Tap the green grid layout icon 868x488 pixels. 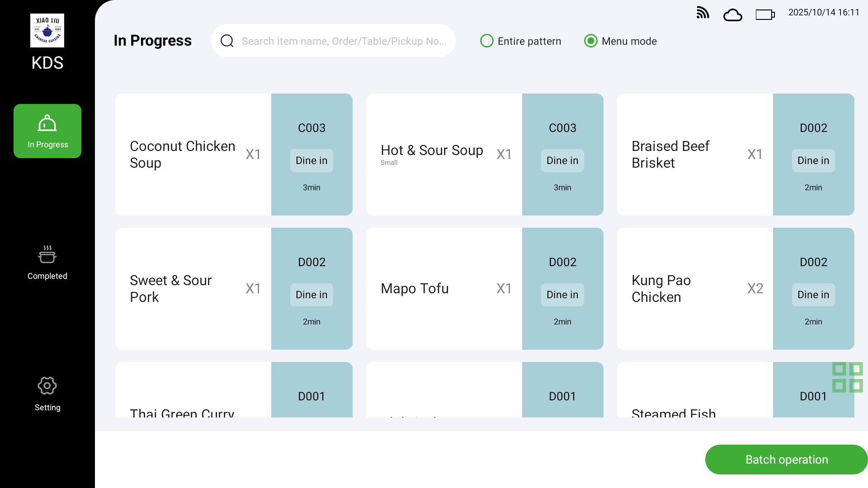tap(848, 377)
